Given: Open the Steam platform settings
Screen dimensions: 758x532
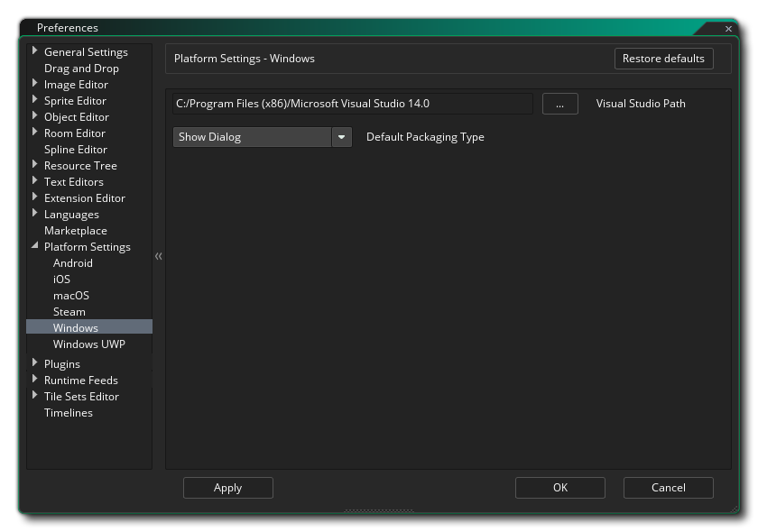Looking at the screenshot, I should coord(69,312).
